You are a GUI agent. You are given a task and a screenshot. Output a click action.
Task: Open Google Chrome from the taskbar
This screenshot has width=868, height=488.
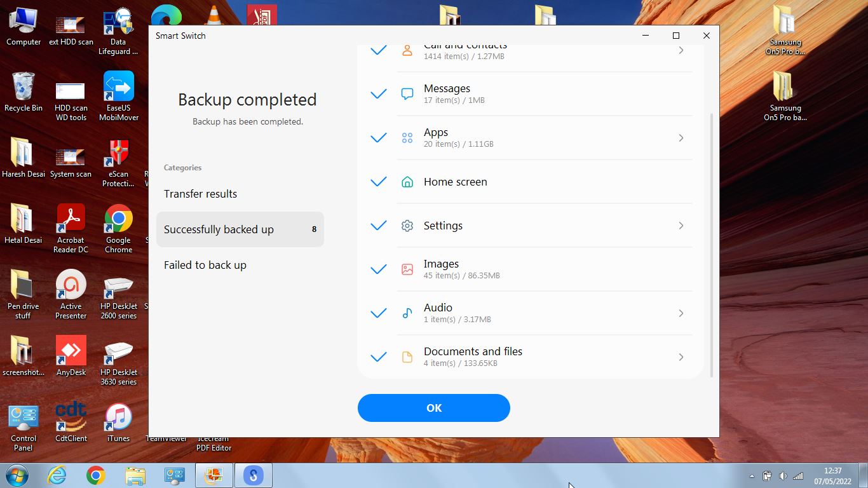tap(95, 475)
